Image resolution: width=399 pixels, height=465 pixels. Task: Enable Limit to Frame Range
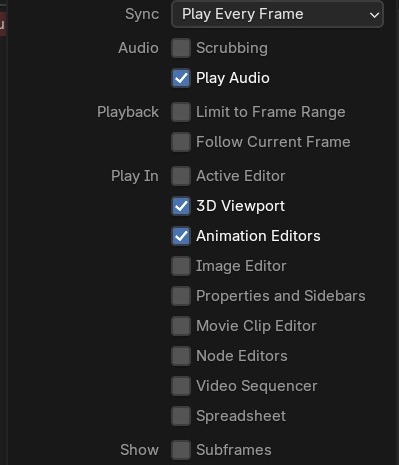tap(181, 112)
